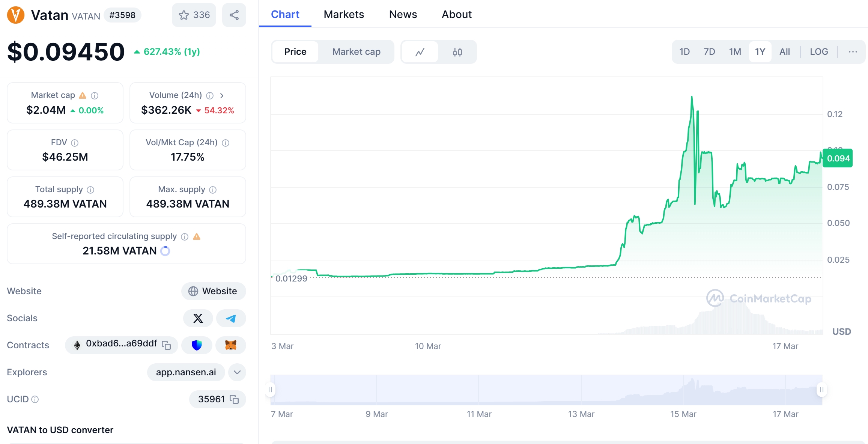The width and height of the screenshot is (868, 444).
Task: Click right range slider handle
Action: 822,390
